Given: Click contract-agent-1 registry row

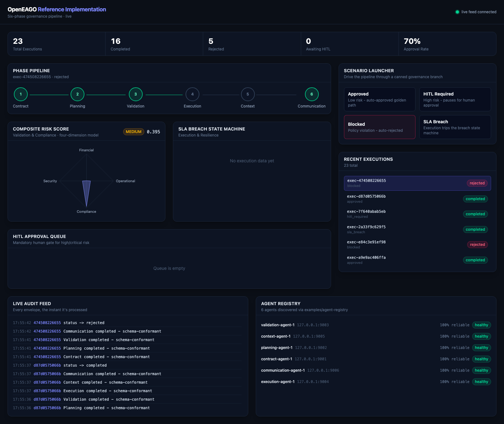Looking at the screenshot, I should (376, 359).
